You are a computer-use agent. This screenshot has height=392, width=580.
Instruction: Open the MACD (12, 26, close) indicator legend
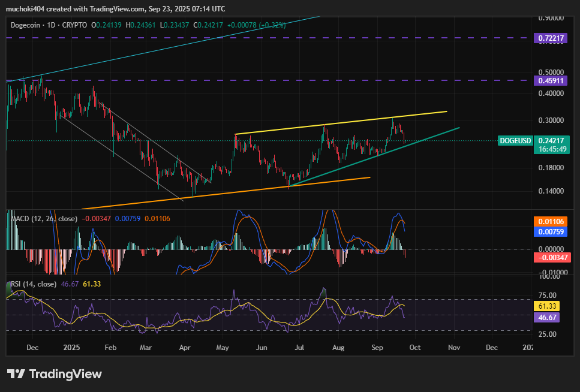pyautogui.click(x=44, y=219)
